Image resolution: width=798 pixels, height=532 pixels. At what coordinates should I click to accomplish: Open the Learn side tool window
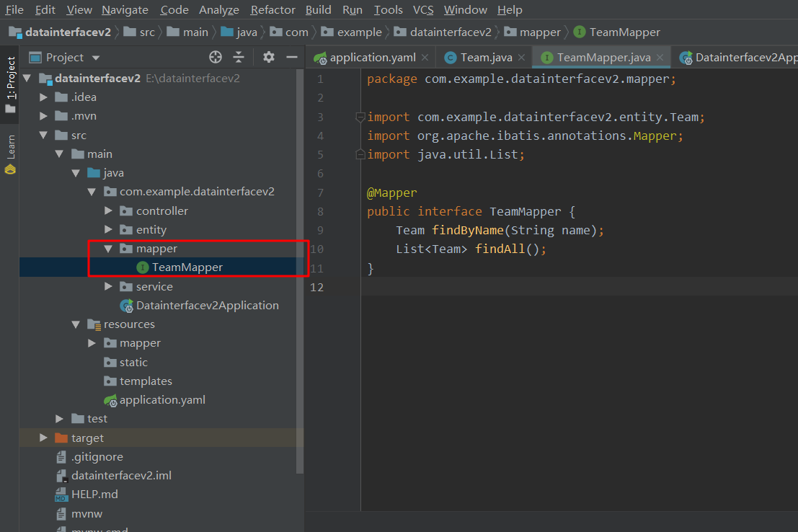coord(11,154)
